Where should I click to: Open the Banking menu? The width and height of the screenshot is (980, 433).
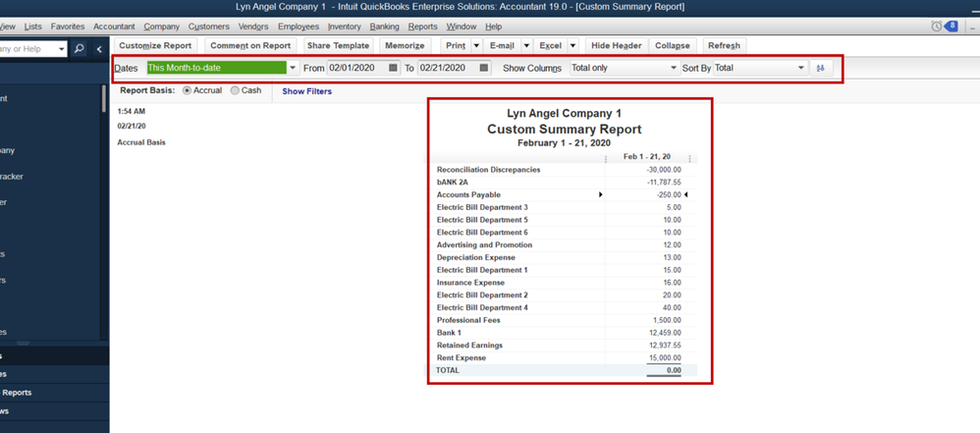[384, 27]
